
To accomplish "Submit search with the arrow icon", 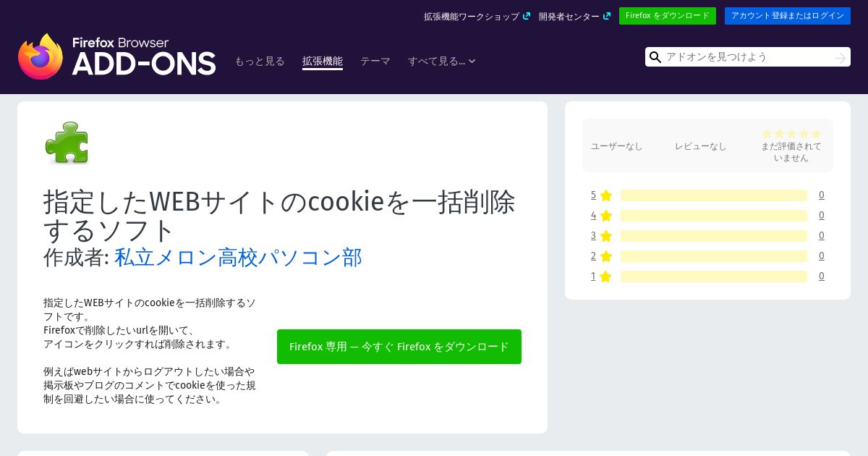I will [x=840, y=57].
